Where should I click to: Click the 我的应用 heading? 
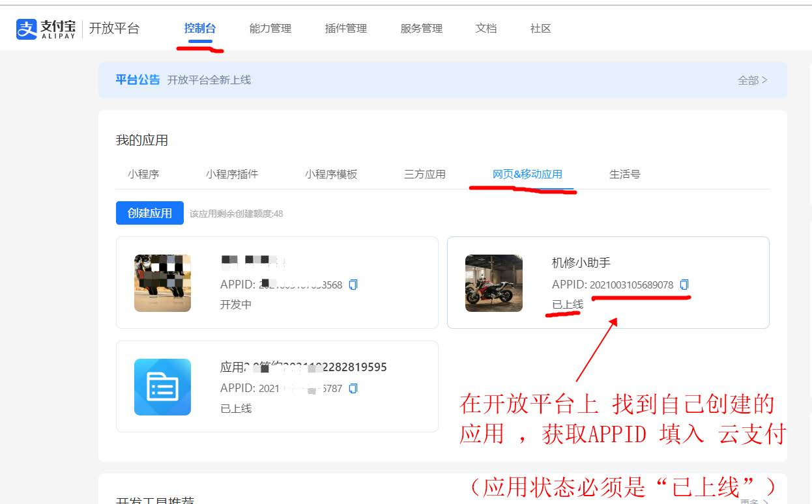coord(142,141)
